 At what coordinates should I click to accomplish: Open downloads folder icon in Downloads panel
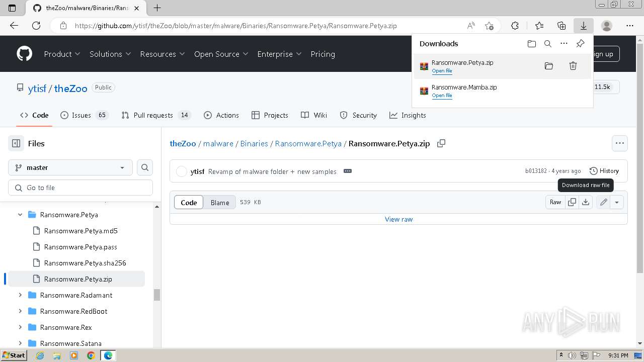(x=532, y=44)
